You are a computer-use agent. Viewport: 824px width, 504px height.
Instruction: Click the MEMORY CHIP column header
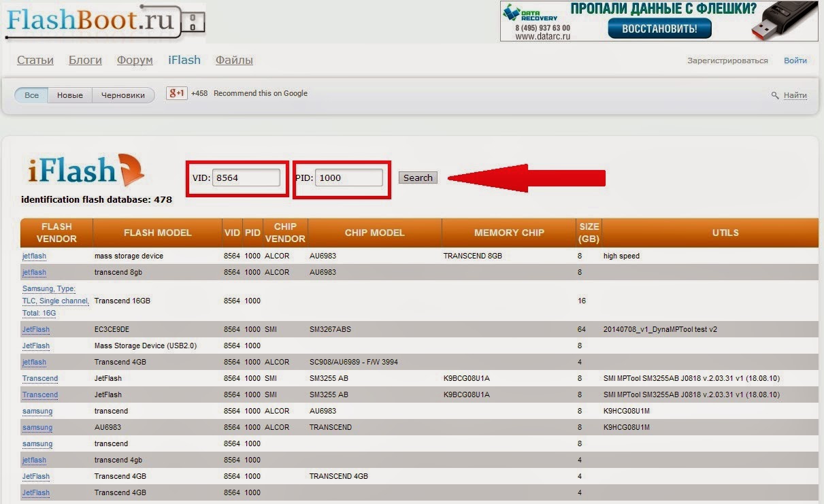pyautogui.click(x=509, y=233)
